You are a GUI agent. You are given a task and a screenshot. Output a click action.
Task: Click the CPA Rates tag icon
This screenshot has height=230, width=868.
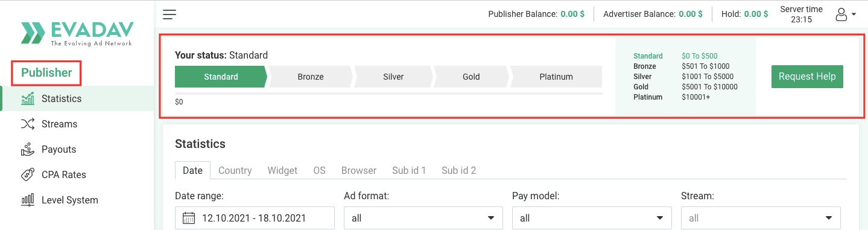(x=28, y=174)
